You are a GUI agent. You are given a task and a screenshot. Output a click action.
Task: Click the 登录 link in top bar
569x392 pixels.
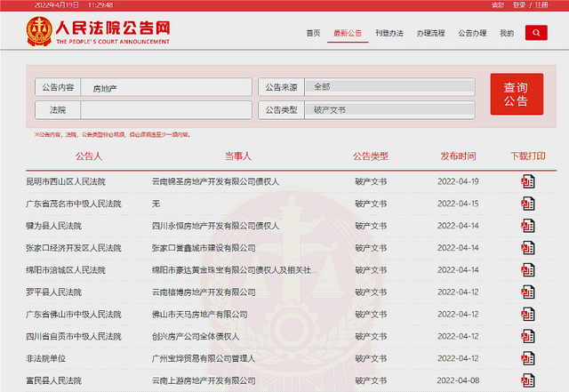click(x=519, y=5)
